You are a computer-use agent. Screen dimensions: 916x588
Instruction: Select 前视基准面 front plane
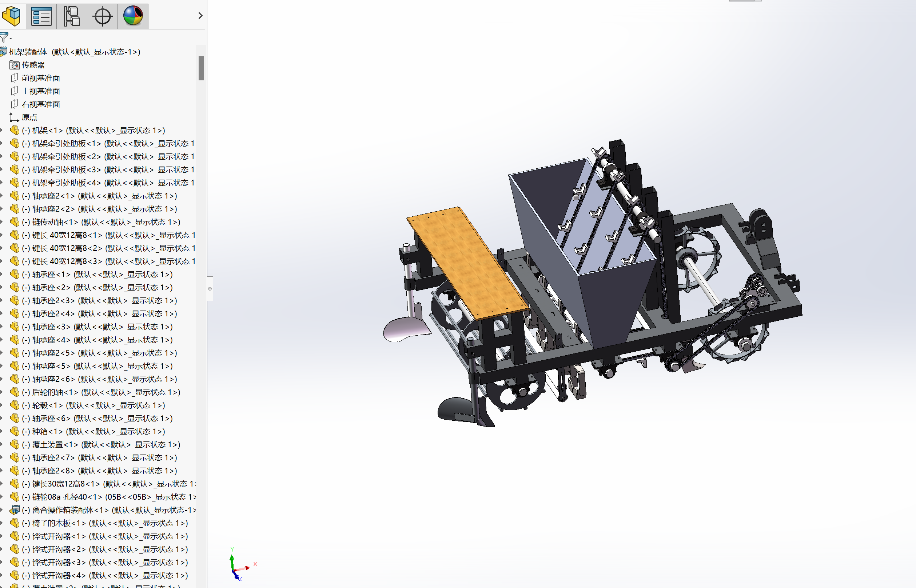point(40,78)
